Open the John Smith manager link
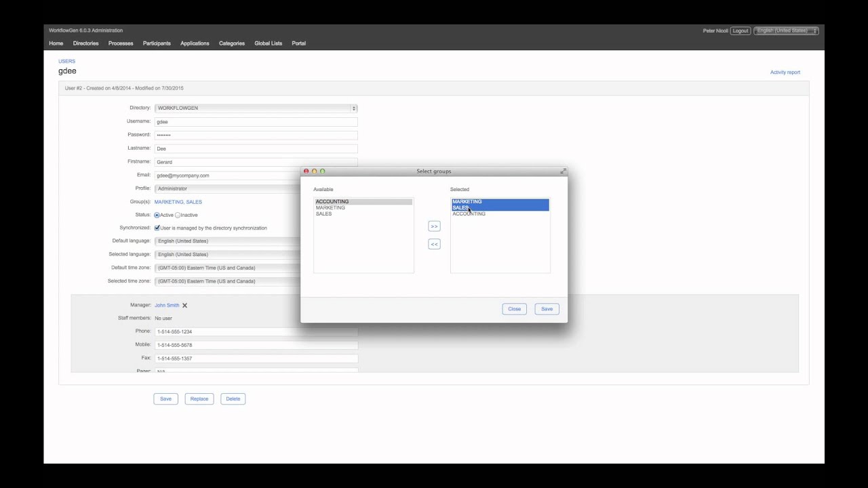 (x=167, y=306)
